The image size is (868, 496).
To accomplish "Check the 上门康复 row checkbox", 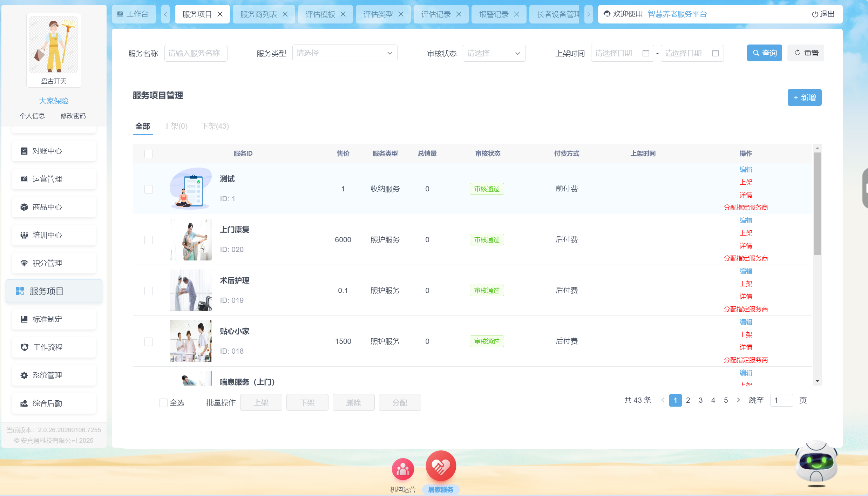I will (x=149, y=240).
